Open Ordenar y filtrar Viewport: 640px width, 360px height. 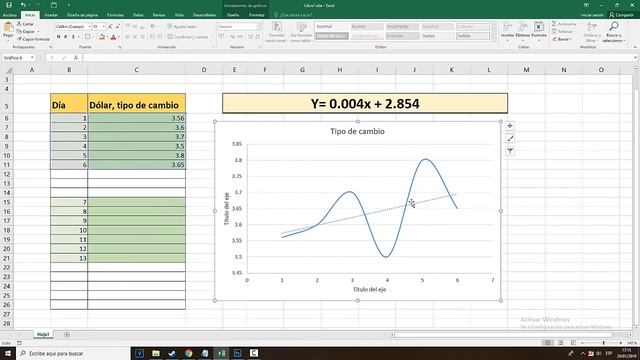tap(591, 32)
